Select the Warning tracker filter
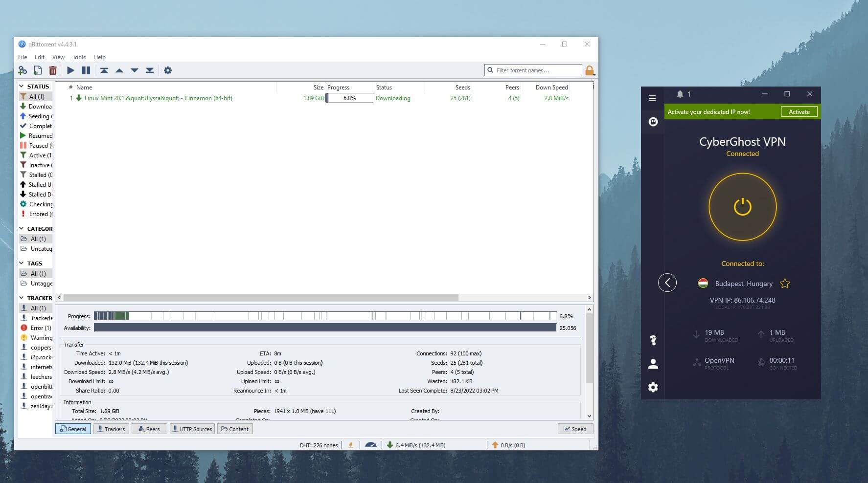868x483 pixels. click(x=36, y=338)
